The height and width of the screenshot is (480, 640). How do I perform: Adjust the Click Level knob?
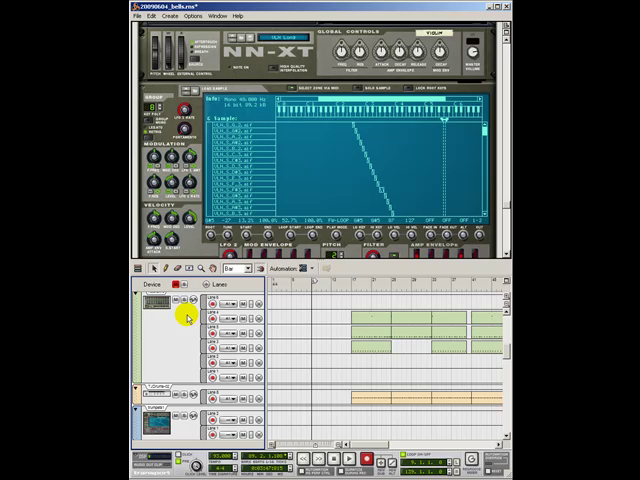(196, 466)
